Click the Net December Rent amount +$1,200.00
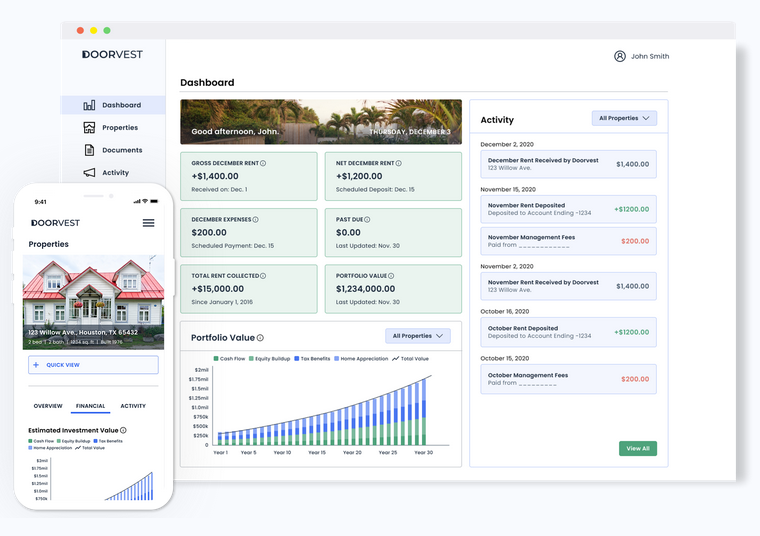The image size is (760, 536). [359, 176]
